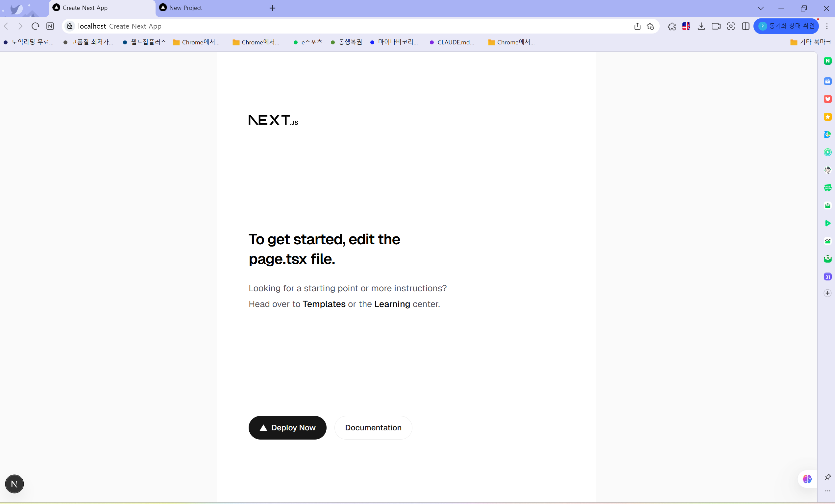Share this page from the address bar
The width and height of the screenshot is (835, 504).
637,26
